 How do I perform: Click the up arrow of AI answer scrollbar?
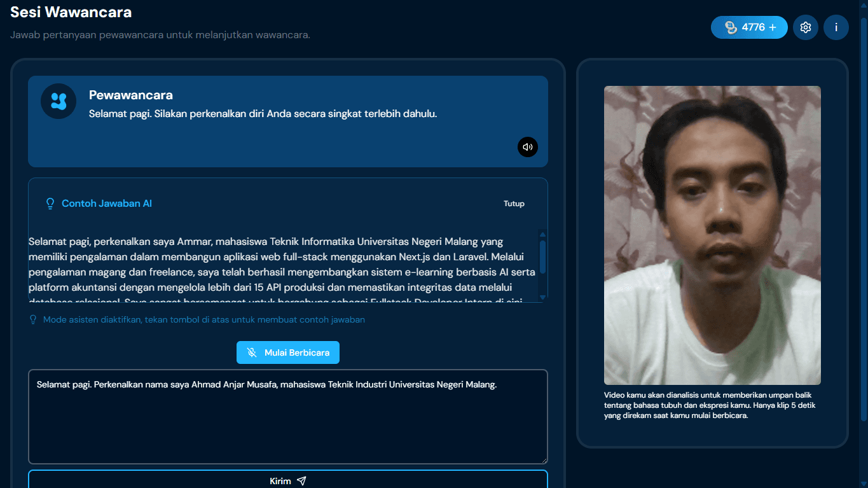tap(542, 234)
